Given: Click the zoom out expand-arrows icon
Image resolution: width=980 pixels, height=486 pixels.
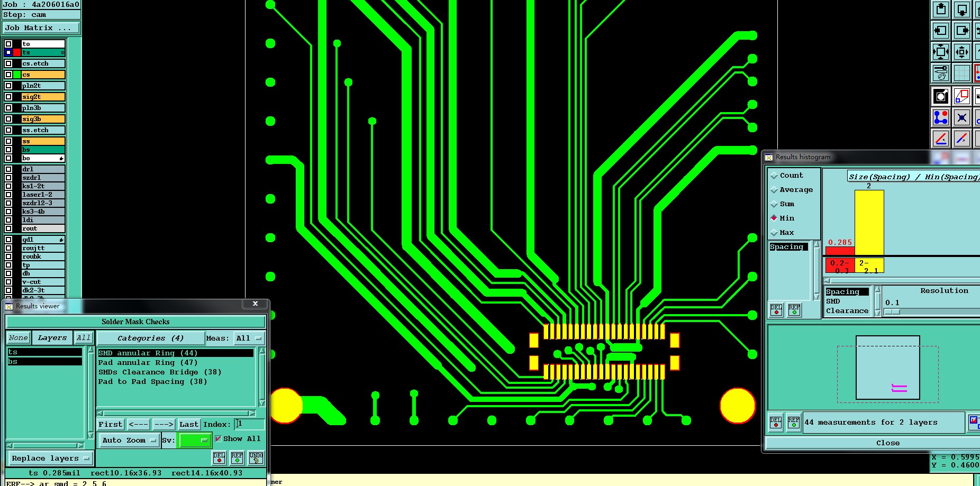Looking at the screenshot, I should (941, 52).
